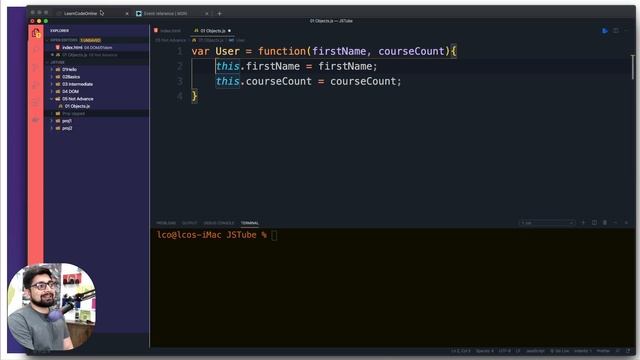Select the Terminal panel tab
This screenshot has width=640, height=360.
[250, 223]
